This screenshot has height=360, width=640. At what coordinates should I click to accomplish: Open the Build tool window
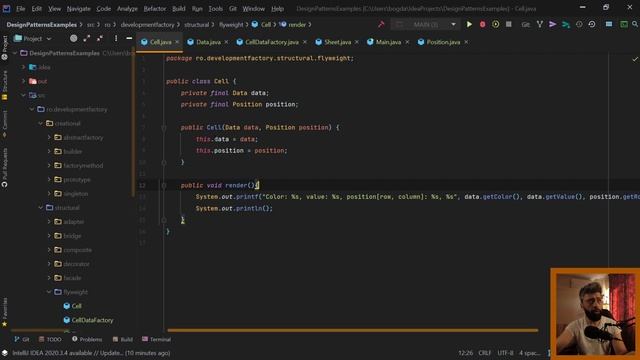click(123, 340)
